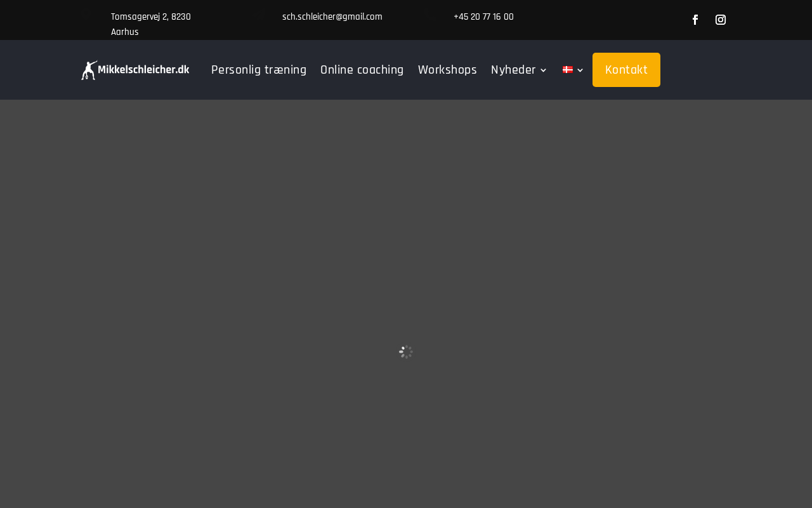812x508 pixels.
Task: Click the Tomsagervej 2, 8230 Aarhus address
Action: (x=151, y=24)
